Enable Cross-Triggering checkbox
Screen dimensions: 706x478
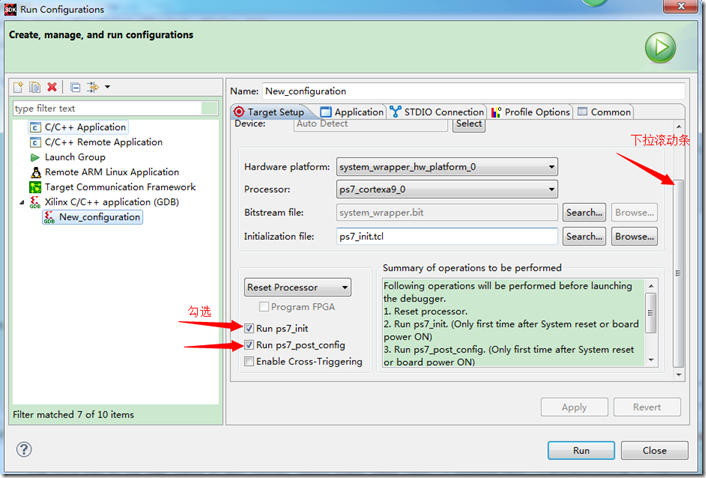[x=249, y=362]
